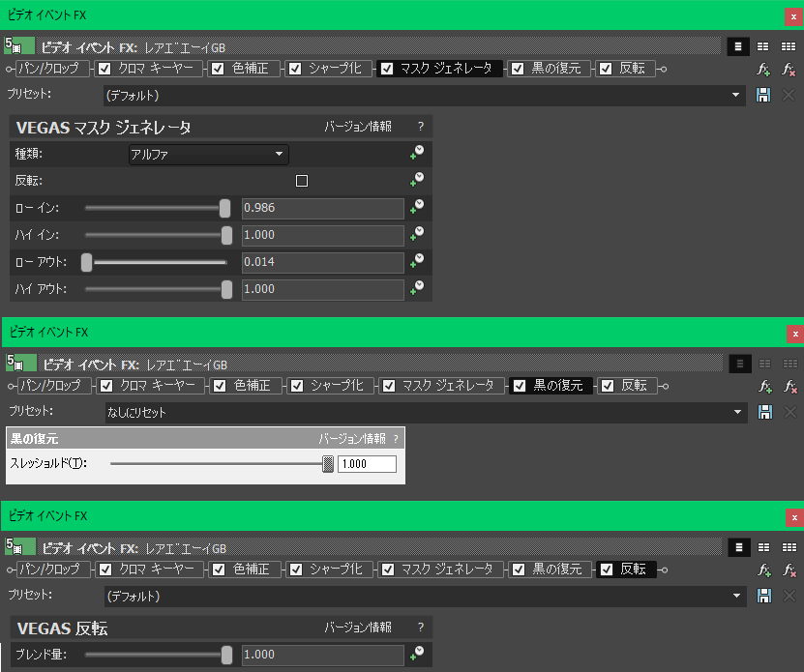
Task: Click remove plug-in icon in top window
Action: click(789, 70)
